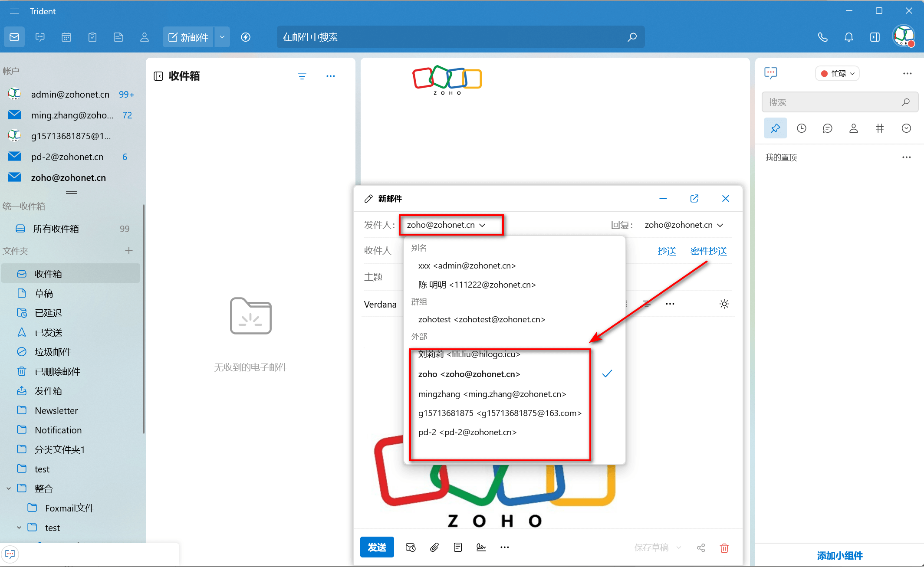The height and width of the screenshot is (567, 924).
Task: Click the search magnifier in mail search
Action: (x=632, y=37)
